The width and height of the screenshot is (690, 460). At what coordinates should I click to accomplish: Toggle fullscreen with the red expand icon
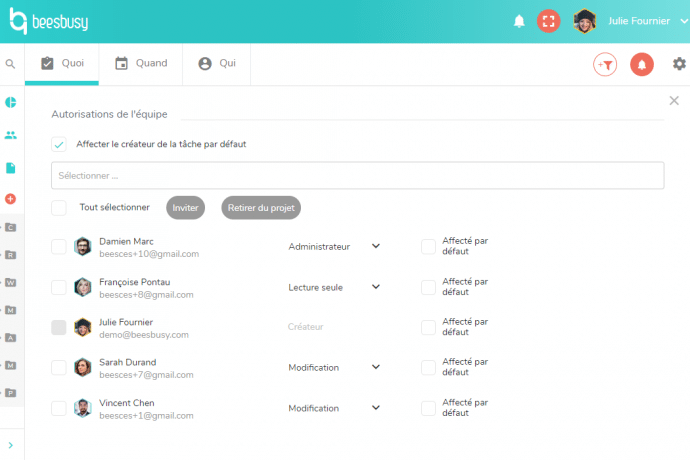(548, 21)
